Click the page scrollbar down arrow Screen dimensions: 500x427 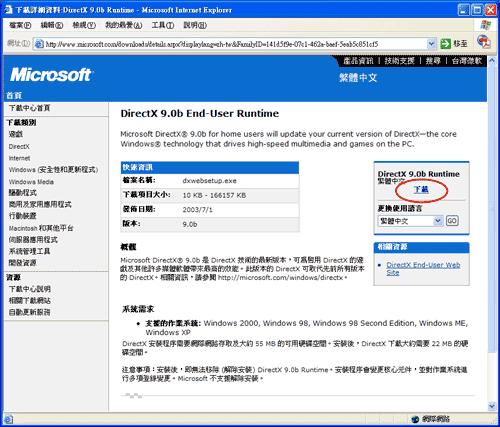[492, 406]
